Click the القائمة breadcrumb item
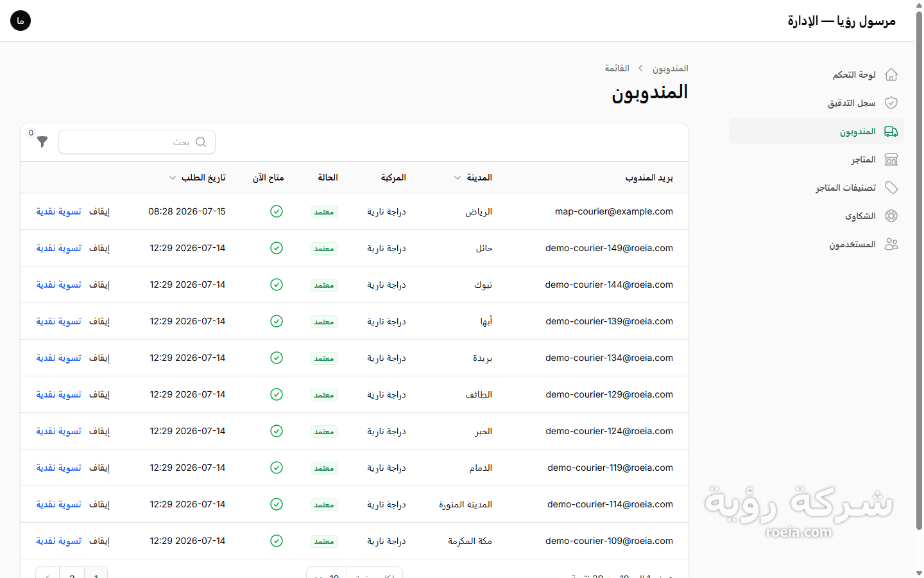Image resolution: width=924 pixels, height=578 pixels. coord(617,68)
